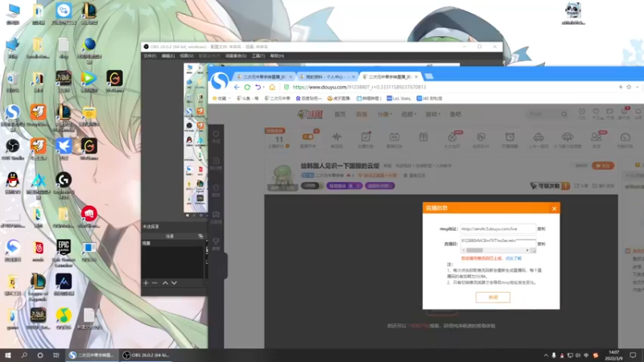Open the LoL Stats bookmark
Image resolution: width=644 pixels, height=362 pixels.
click(398, 98)
